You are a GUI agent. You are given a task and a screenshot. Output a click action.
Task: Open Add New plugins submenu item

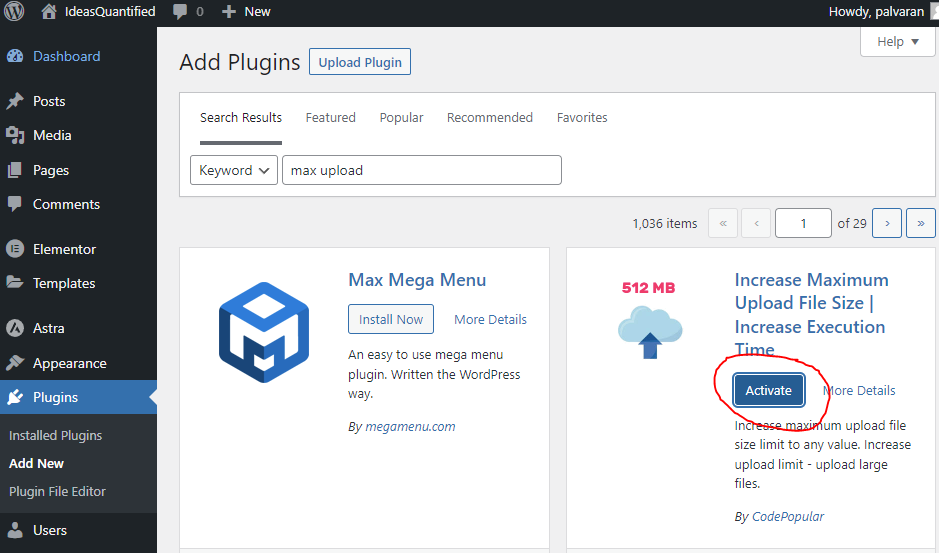37,463
